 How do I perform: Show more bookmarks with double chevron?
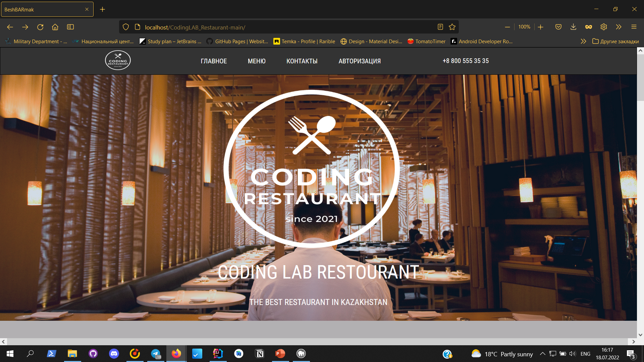point(583,42)
